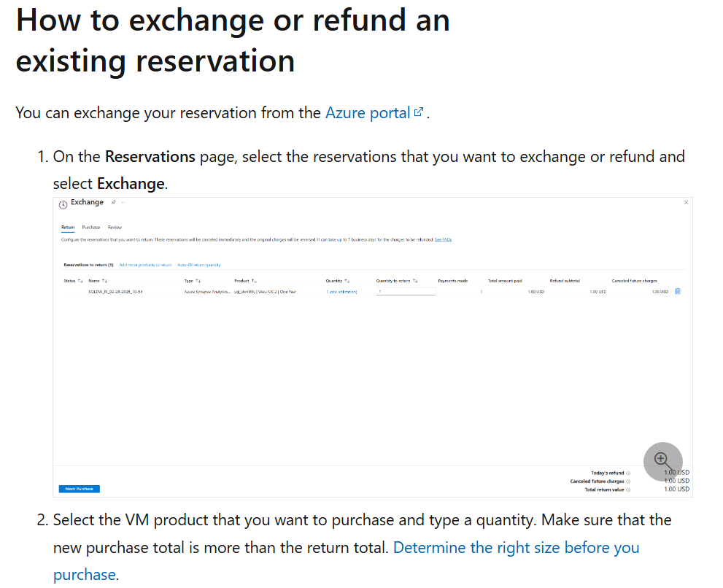Click the Exchange clock icon in panel header
723x588 pixels.
click(63, 204)
